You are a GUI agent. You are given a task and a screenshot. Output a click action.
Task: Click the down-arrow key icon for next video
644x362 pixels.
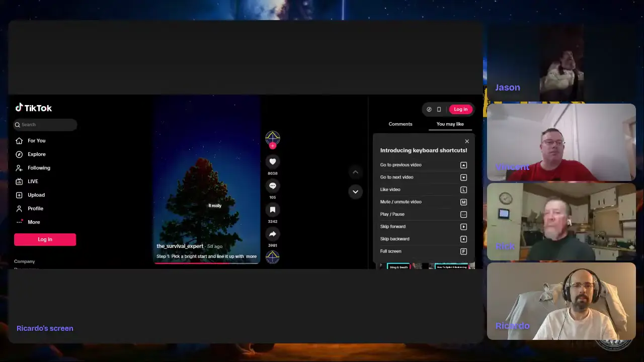click(463, 177)
